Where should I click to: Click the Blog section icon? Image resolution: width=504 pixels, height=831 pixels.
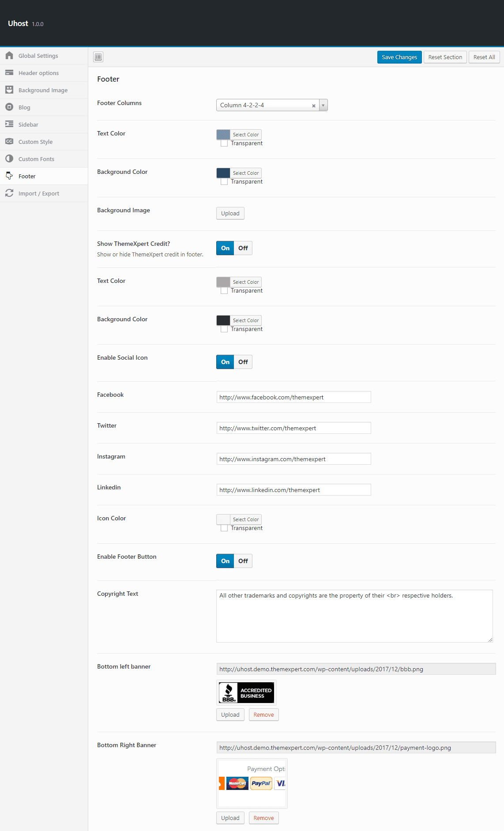(x=9, y=107)
